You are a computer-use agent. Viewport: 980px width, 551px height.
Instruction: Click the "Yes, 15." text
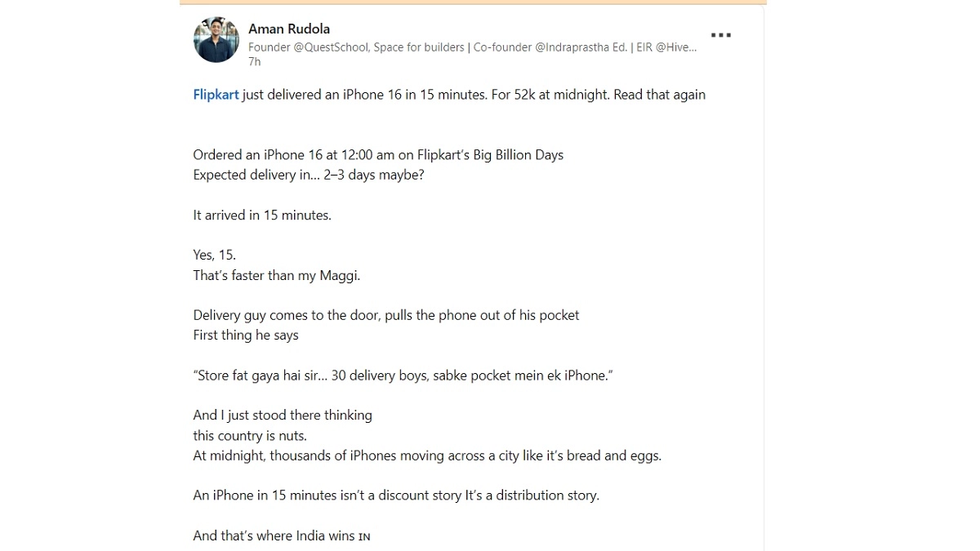click(x=214, y=255)
